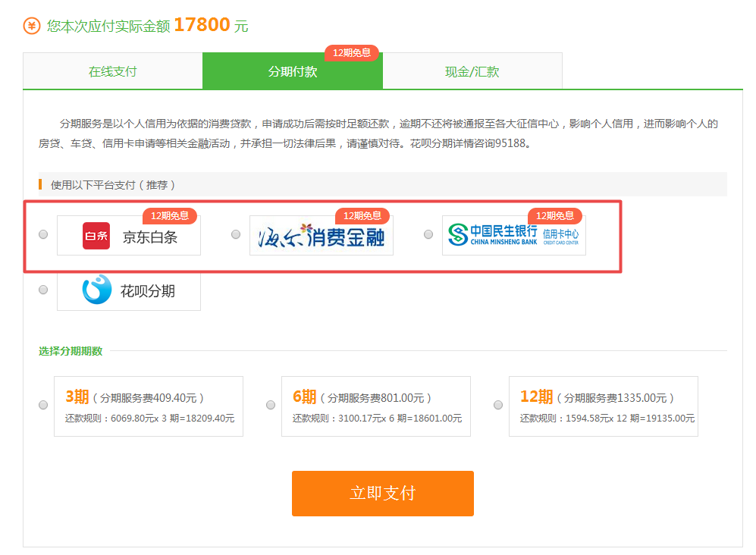The image size is (756, 555).
Task: Click the 12期免息 badge above 海尔消费金融
Action: (362, 216)
